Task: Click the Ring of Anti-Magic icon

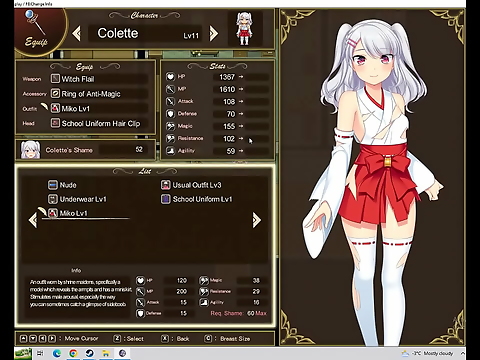Action: pyautogui.click(x=55, y=93)
